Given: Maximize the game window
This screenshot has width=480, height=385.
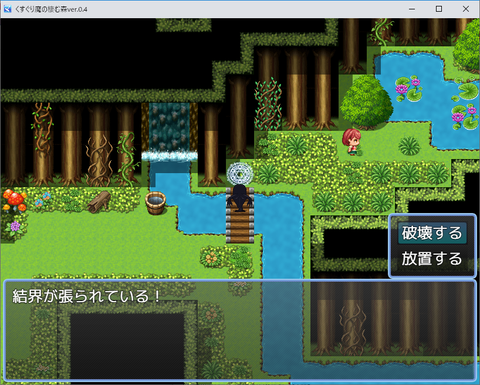Looking at the screenshot, I should (x=439, y=9).
